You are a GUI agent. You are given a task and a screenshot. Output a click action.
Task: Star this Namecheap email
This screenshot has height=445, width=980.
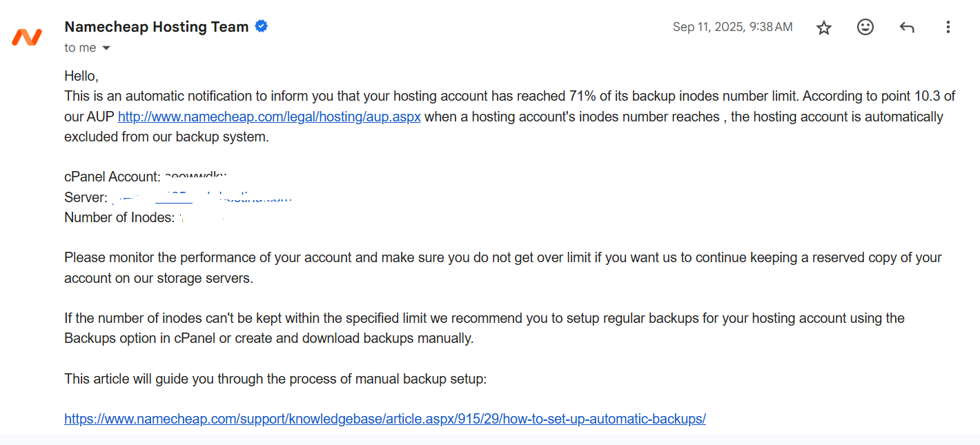[x=824, y=28]
